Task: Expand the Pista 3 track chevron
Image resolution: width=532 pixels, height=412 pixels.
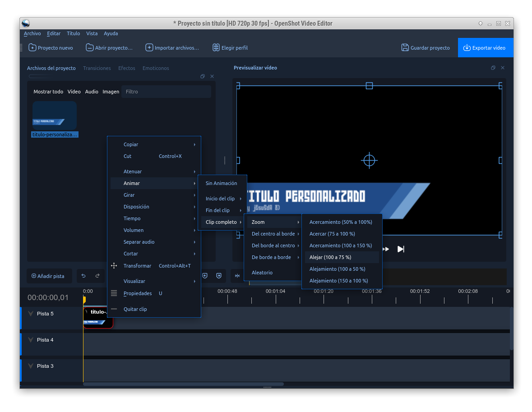Action: pyautogui.click(x=31, y=366)
